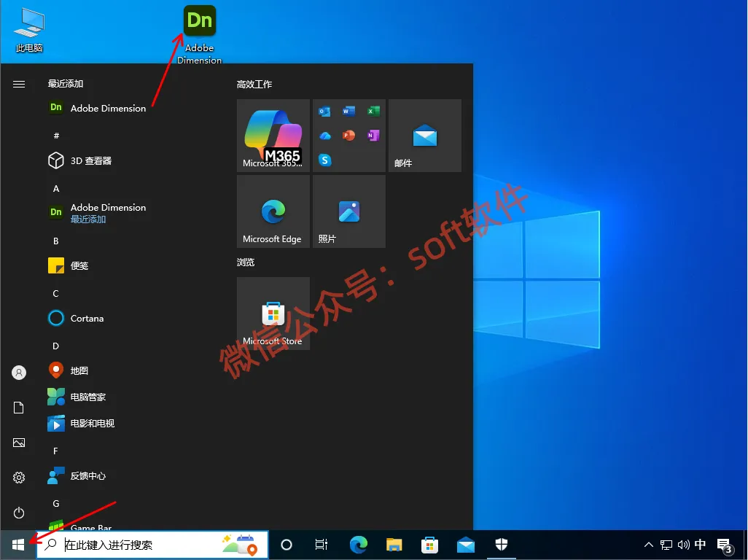Open 地图 maps app

69,370
